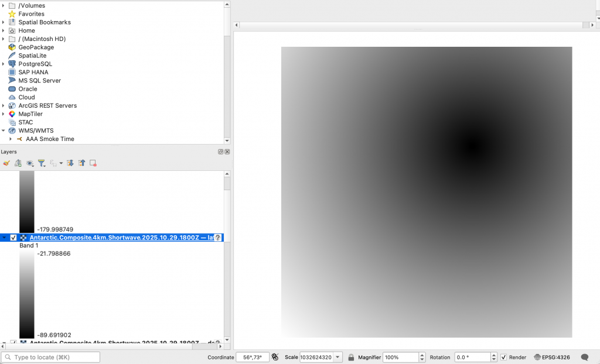Viewport: 600px width, 364px height.
Task: Expand the PostgreSQL browser entry
Action: coord(4,64)
